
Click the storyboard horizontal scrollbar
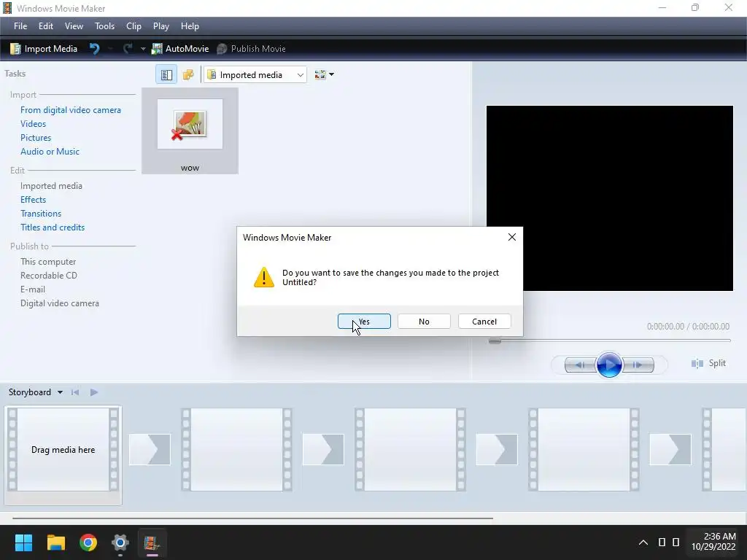click(252, 518)
